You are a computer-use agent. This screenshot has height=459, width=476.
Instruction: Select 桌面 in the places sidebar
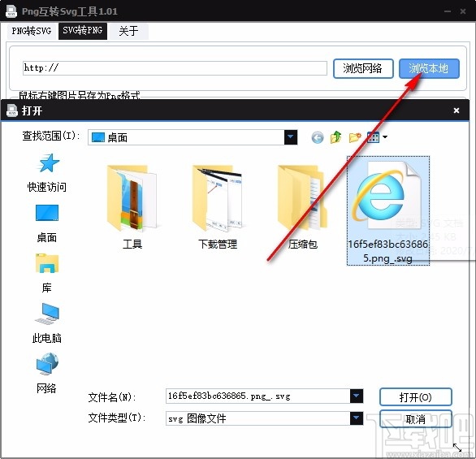[47, 223]
